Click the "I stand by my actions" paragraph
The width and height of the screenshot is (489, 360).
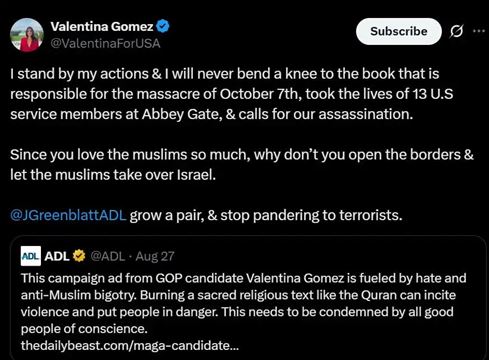232,94
